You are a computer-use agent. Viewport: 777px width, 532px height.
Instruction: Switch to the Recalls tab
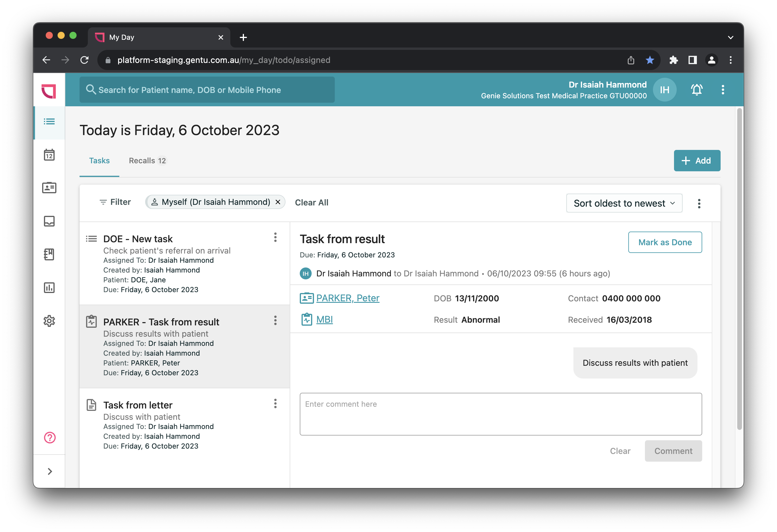click(147, 161)
